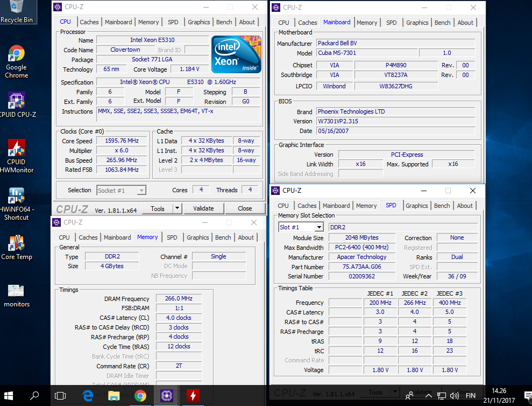This screenshot has height=406, width=532.
Task: Open the Windows Start menu
Action: 9,395
